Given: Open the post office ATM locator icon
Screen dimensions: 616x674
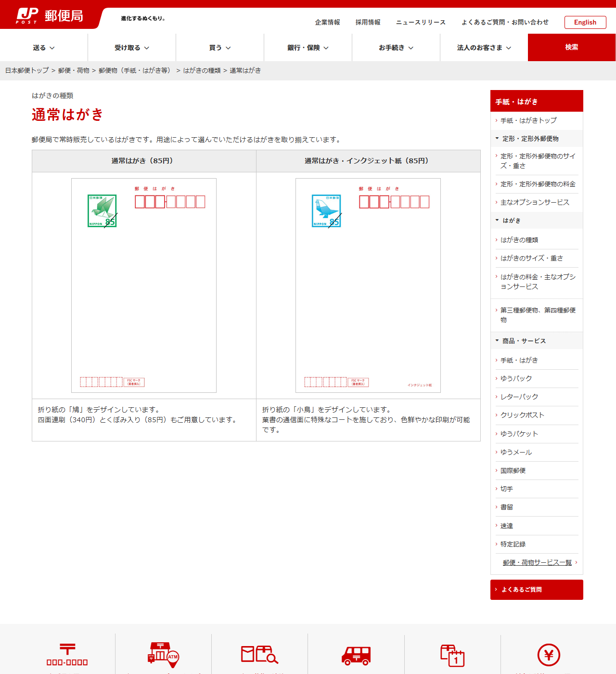Looking at the screenshot, I should coord(163,655).
